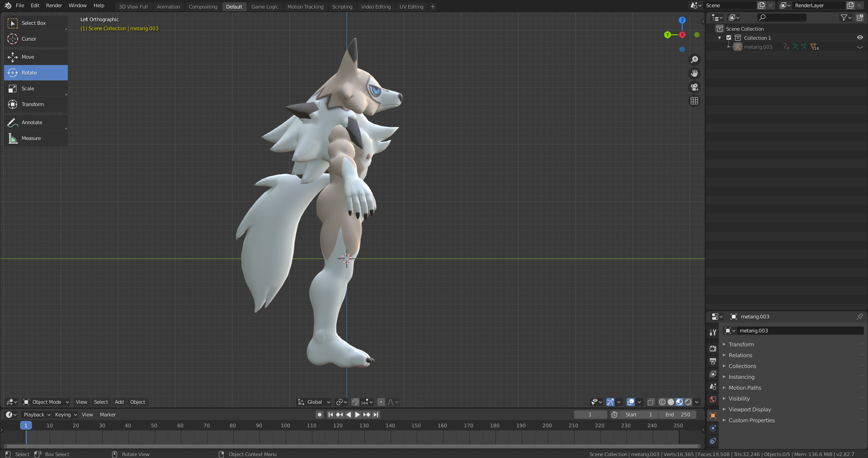868x458 pixels.
Task: Select the Scale tool
Action: (x=36, y=89)
